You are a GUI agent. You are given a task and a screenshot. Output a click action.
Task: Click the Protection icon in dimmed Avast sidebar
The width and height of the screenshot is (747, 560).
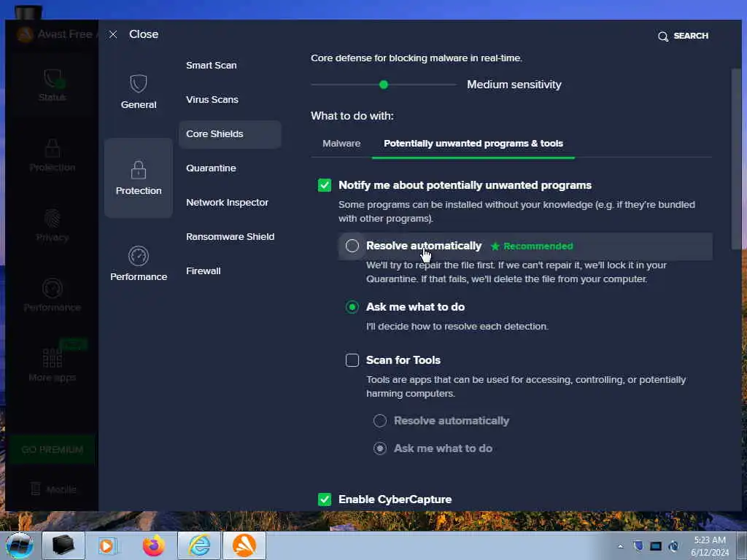click(53, 148)
